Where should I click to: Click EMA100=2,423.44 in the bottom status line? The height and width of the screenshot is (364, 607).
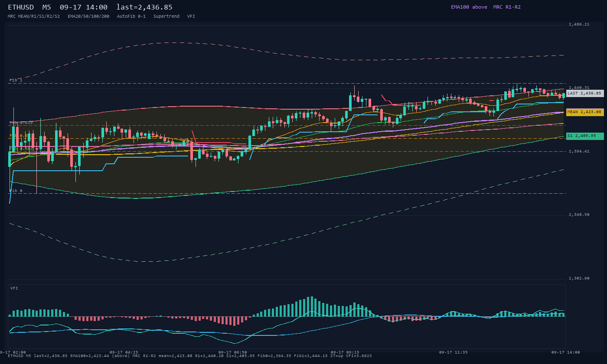click(x=90, y=356)
